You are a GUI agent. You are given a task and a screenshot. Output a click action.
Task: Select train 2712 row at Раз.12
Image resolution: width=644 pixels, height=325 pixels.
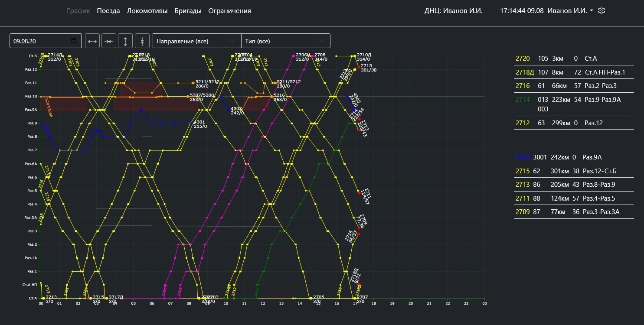click(x=574, y=123)
